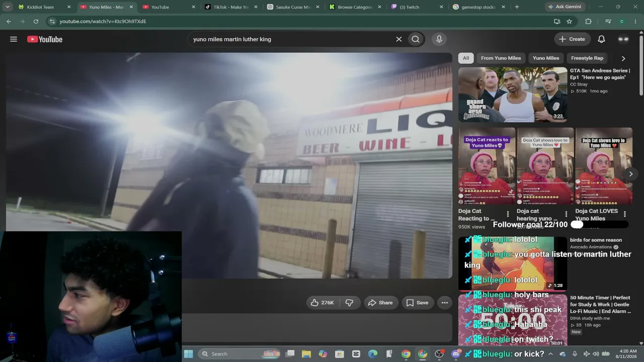The image size is (644, 362).
Task: Open the 50:00 timer video thumbnail
Action: click(513, 321)
